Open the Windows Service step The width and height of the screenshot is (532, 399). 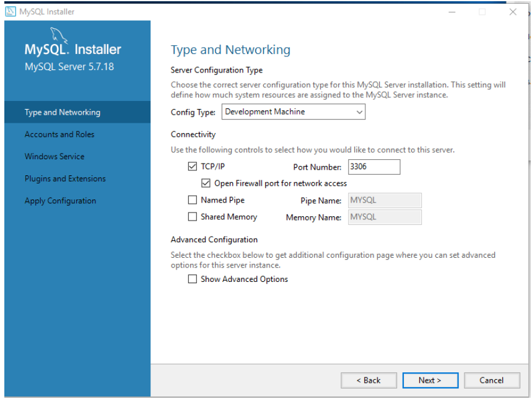coord(55,157)
